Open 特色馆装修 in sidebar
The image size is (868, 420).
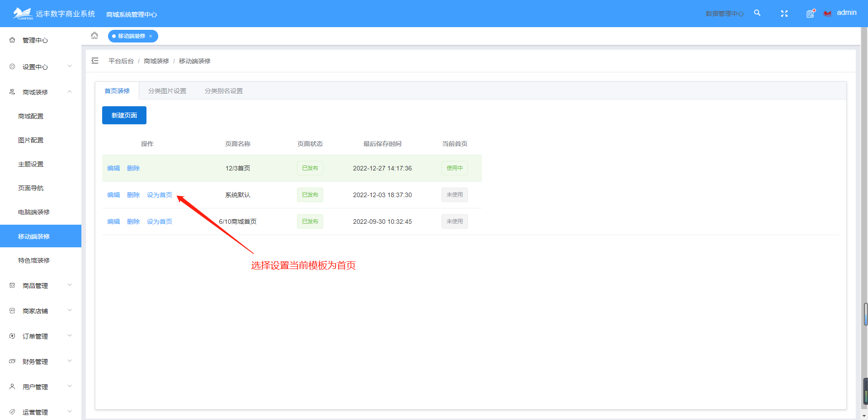point(34,260)
